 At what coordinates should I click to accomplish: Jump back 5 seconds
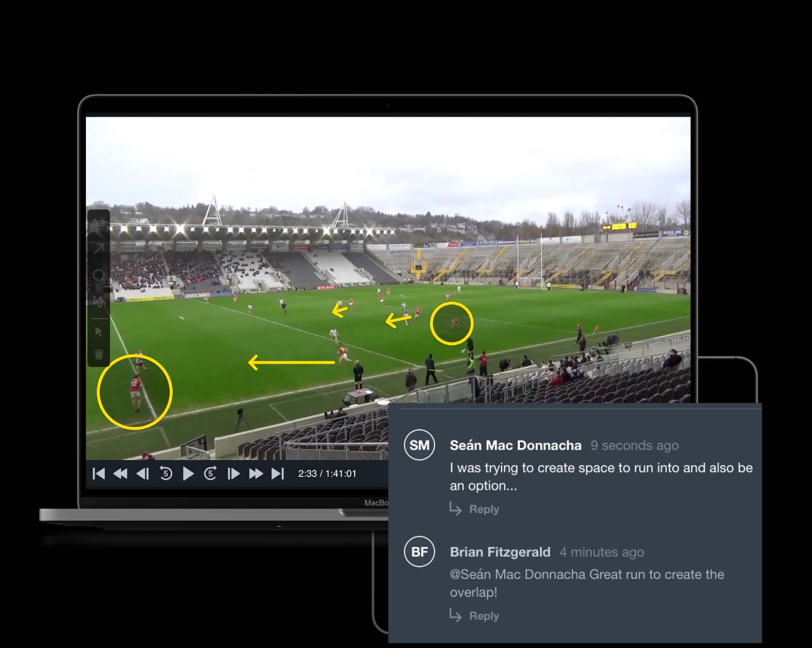(x=166, y=474)
